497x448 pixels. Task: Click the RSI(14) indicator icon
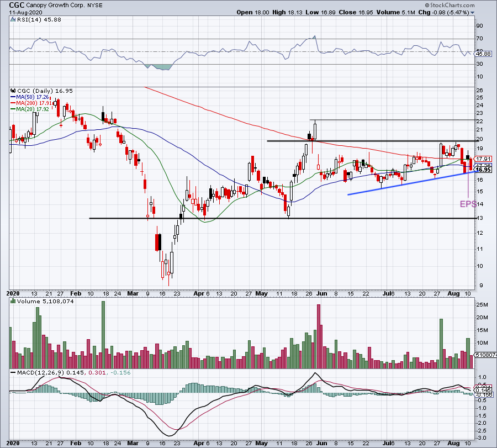(13, 20)
